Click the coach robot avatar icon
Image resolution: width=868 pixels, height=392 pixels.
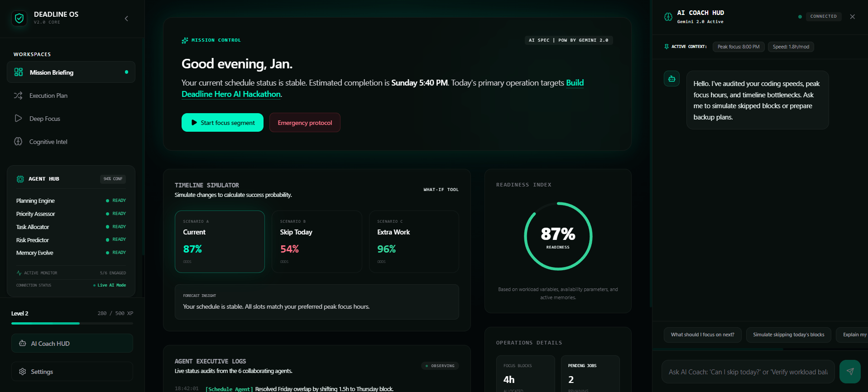[672, 79]
